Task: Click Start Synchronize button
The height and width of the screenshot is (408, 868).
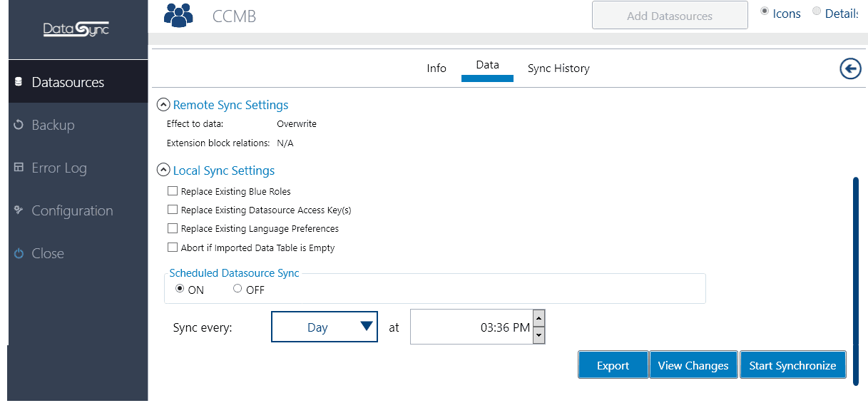Action: coord(792,364)
